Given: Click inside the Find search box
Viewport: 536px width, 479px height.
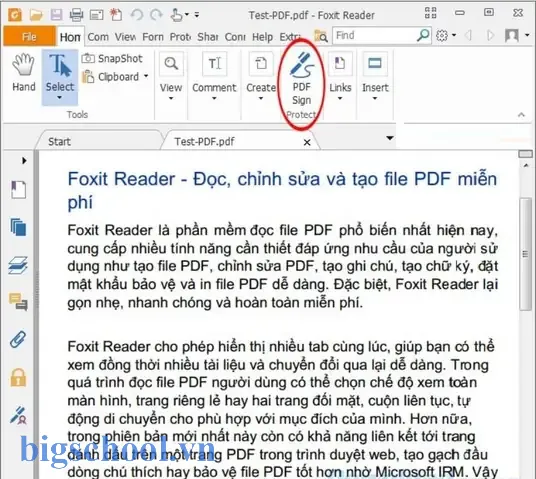Looking at the screenshot, I should click(375, 35).
